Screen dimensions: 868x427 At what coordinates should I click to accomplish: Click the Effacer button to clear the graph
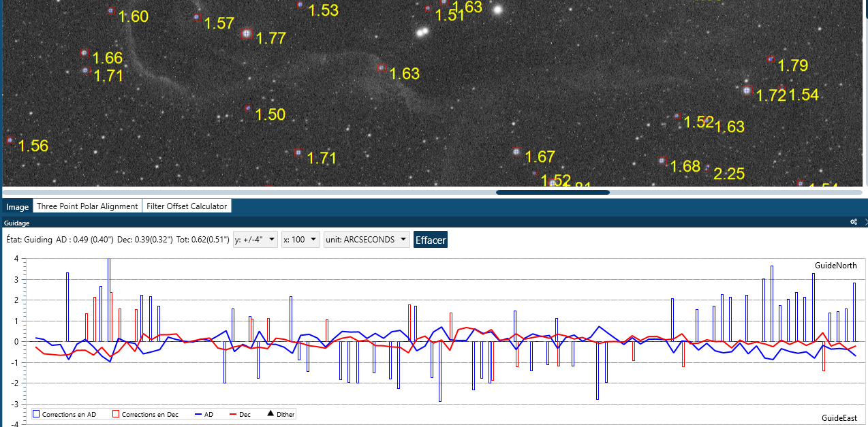tap(431, 240)
